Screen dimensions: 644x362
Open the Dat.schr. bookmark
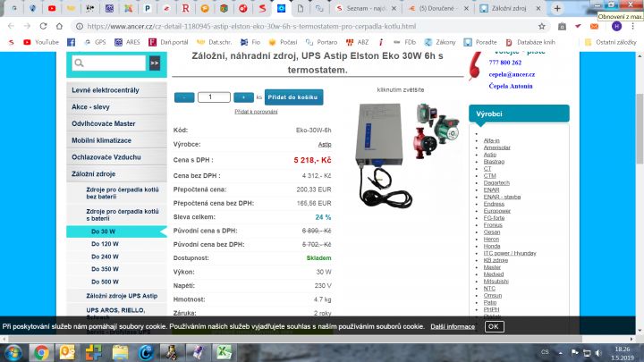pyautogui.click(x=214, y=42)
